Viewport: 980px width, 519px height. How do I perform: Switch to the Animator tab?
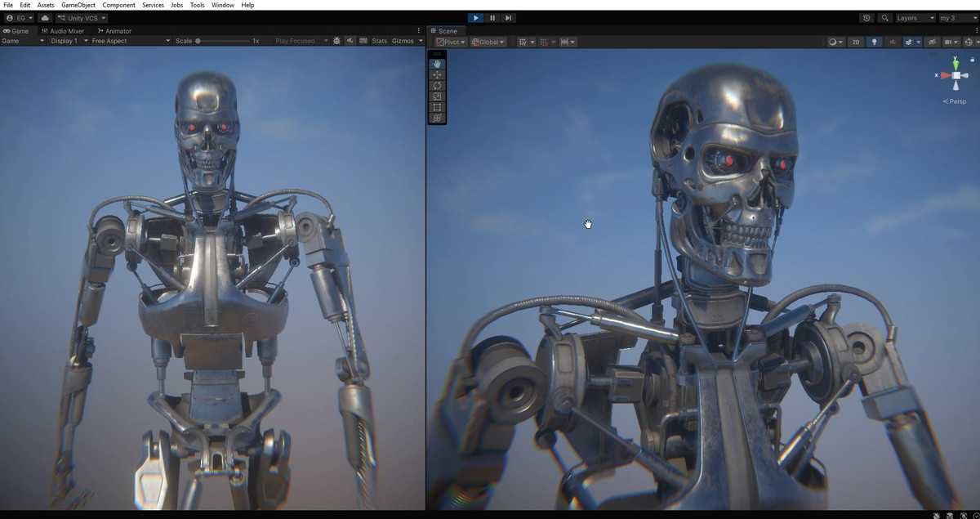[x=114, y=31]
